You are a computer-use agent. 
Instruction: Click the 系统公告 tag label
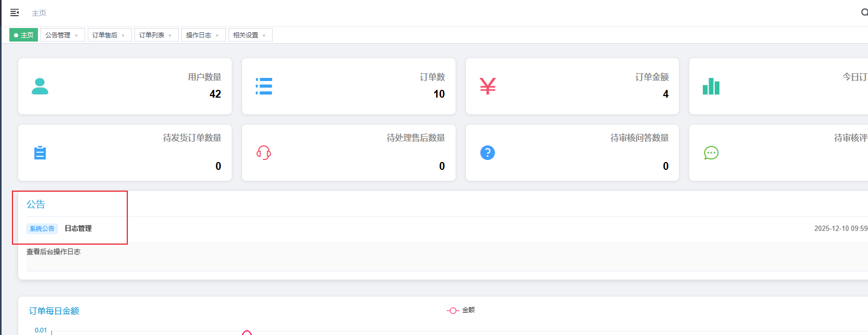(x=42, y=229)
